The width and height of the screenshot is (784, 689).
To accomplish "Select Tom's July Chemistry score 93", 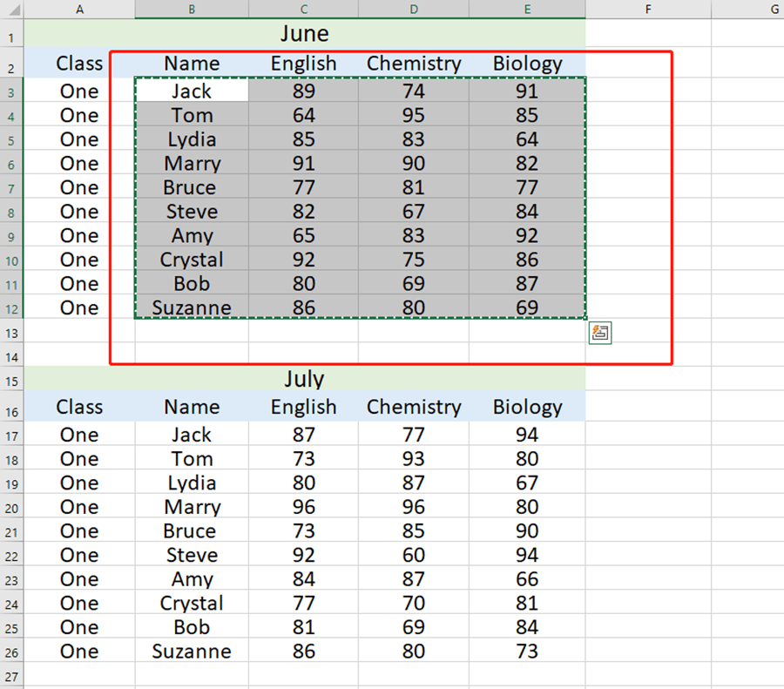I will coord(414,458).
